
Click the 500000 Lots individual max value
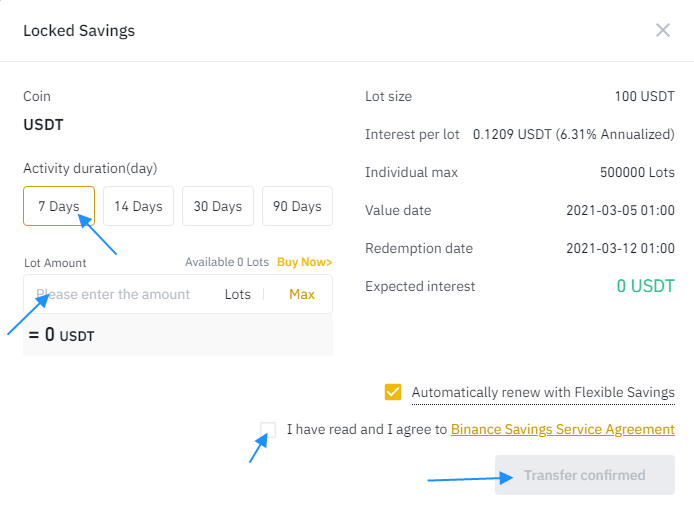point(637,173)
